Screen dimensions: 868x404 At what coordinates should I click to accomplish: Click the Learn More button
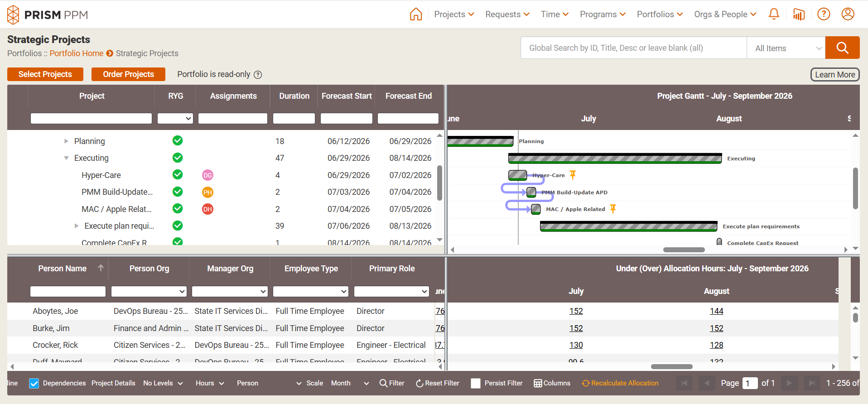click(x=835, y=75)
